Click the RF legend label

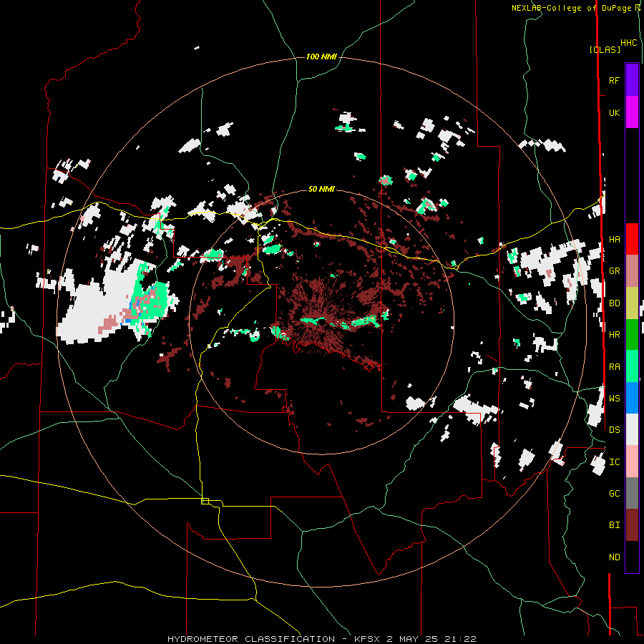point(614,80)
